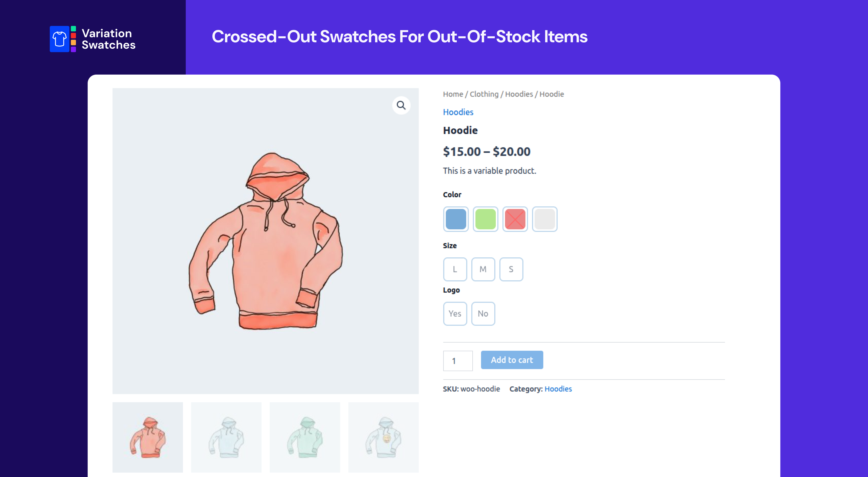Select the blue color swatch
The height and width of the screenshot is (477, 868).
pos(455,219)
